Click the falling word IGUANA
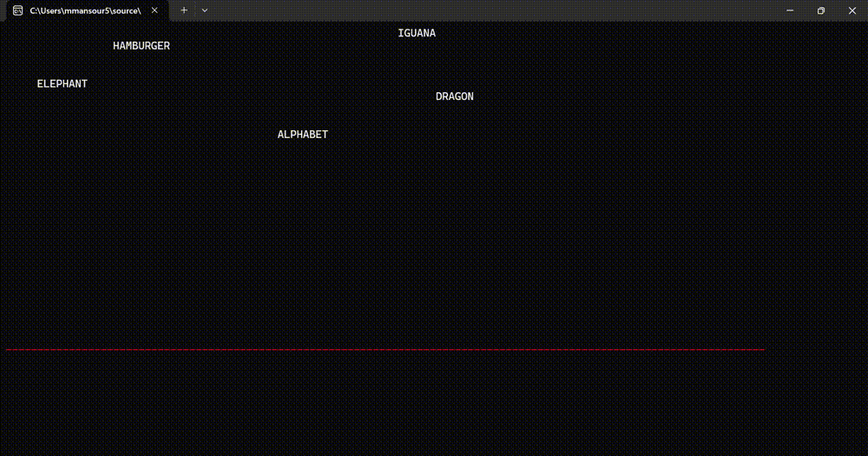This screenshot has width=868, height=456. [417, 33]
